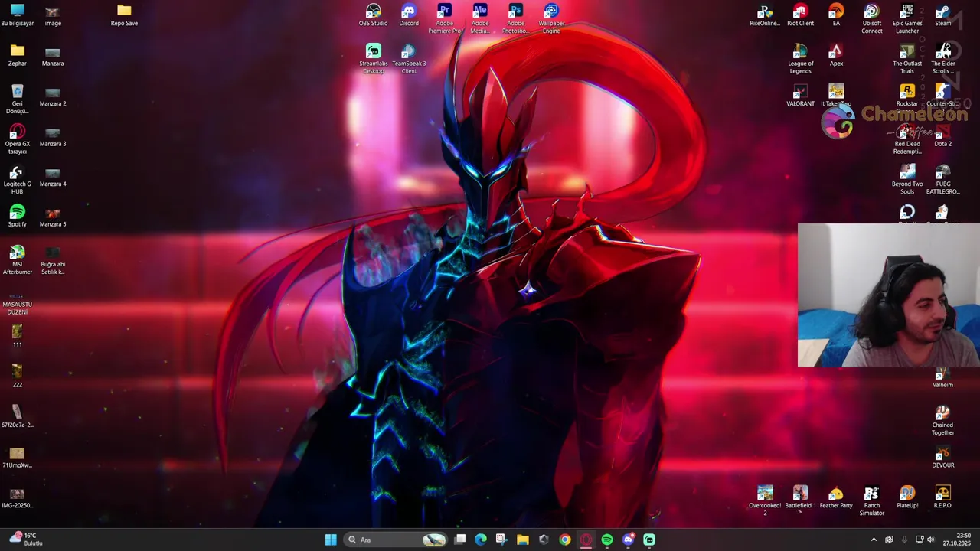Viewport: 980px width, 551px height.
Task: Select Streamlabs Desktop shortcut on desktop
Action: (x=373, y=59)
